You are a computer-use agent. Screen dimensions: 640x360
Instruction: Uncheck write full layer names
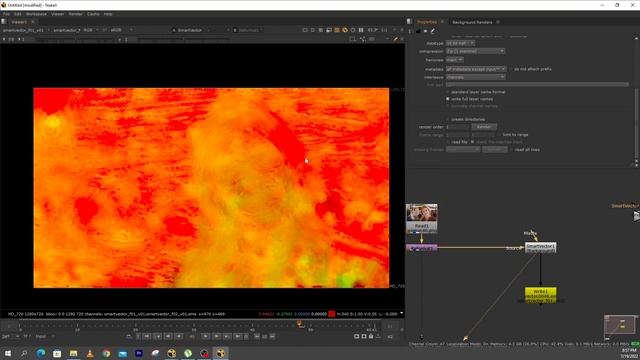(x=448, y=99)
